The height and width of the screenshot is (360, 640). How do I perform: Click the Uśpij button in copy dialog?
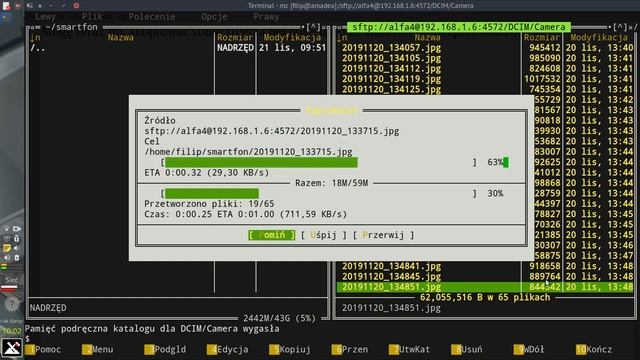coord(324,235)
